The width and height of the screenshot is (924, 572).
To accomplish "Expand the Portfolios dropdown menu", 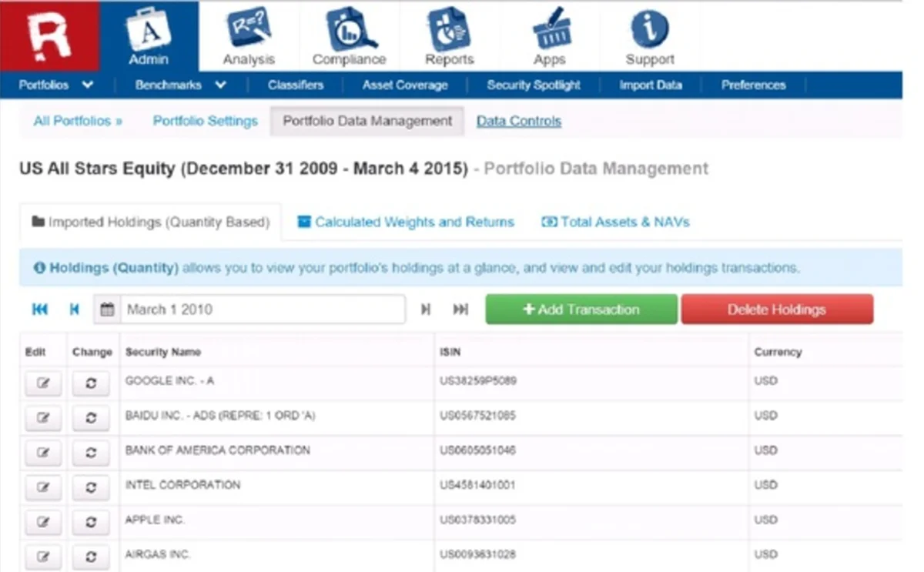I will (56, 85).
